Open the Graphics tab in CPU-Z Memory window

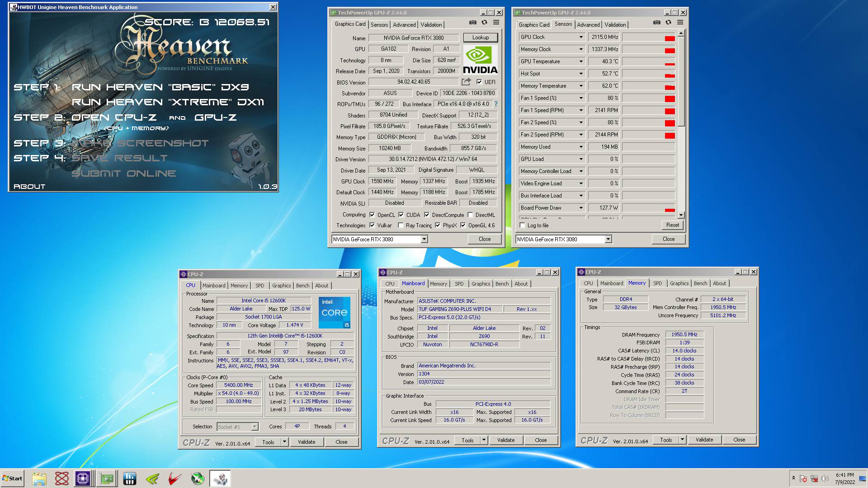[679, 283]
